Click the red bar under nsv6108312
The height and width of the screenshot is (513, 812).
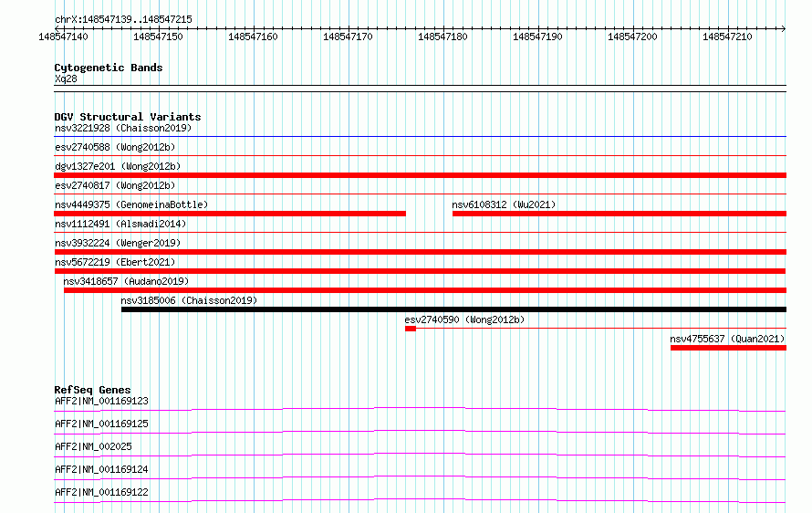point(619,214)
